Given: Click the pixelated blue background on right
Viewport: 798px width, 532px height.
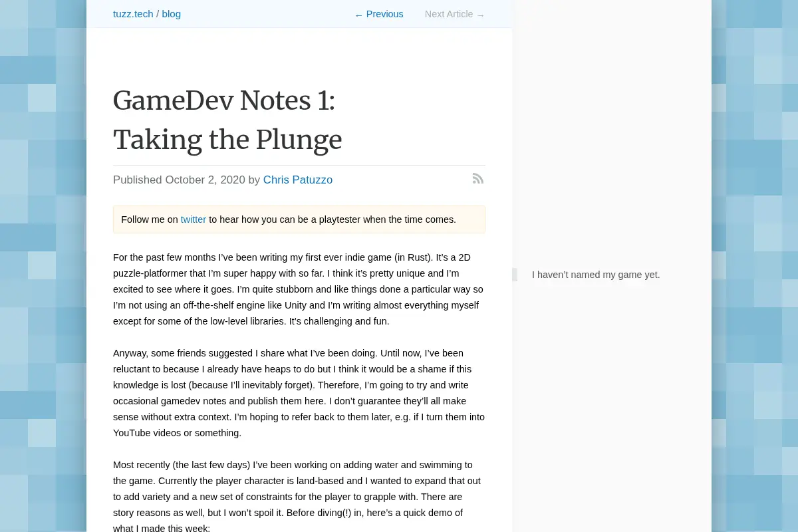Looking at the screenshot, I should tap(755, 266).
